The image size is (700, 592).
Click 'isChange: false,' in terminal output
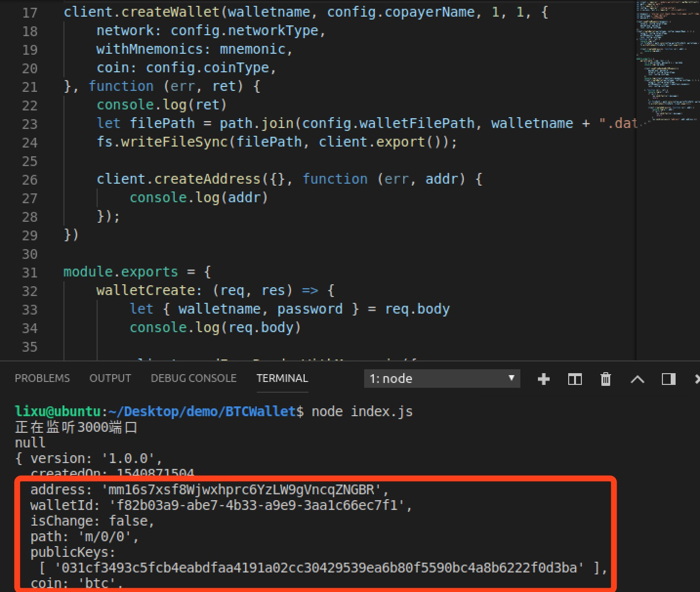pyautogui.click(x=92, y=521)
